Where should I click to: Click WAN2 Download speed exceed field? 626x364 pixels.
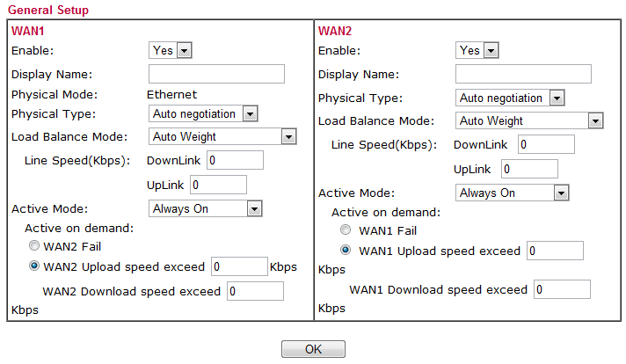tap(255, 291)
